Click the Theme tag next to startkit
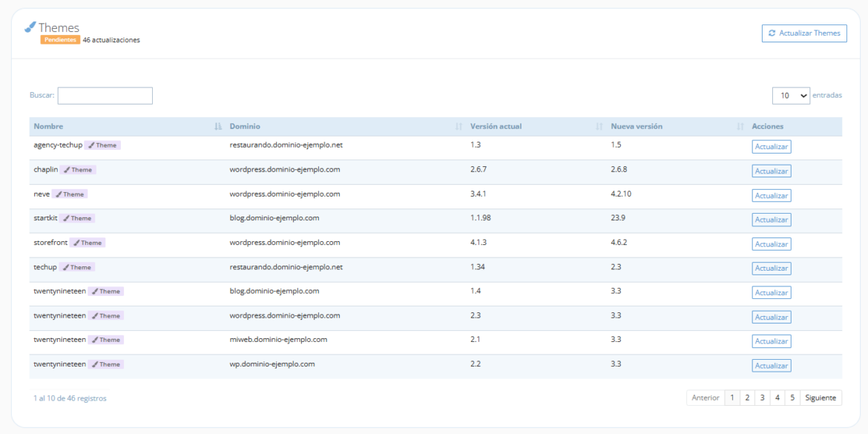Viewport: 868px width, 434px height. [77, 219]
